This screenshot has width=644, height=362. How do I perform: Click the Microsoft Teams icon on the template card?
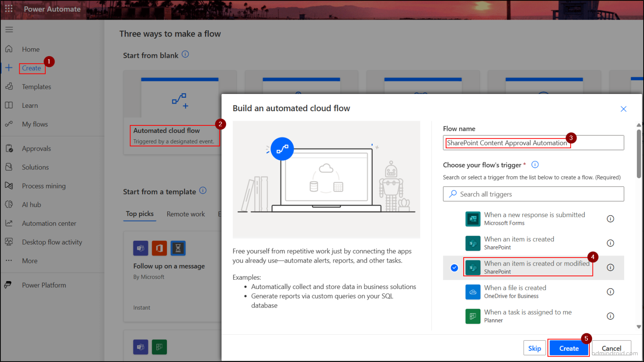pyautogui.click(x=140, y=248)
